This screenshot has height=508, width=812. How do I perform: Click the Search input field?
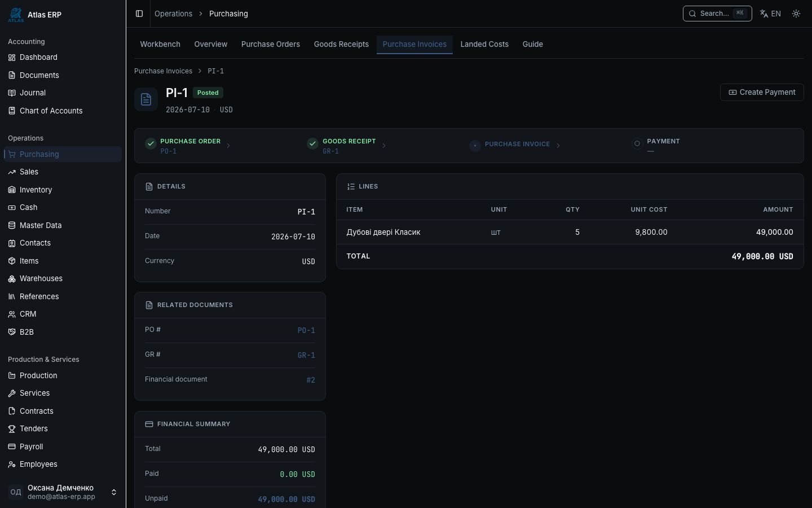click(717, 14)
